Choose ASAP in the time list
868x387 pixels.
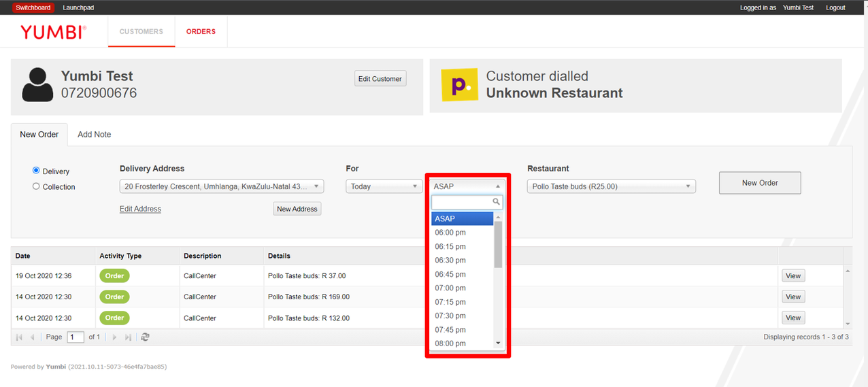tap(463, 218)
